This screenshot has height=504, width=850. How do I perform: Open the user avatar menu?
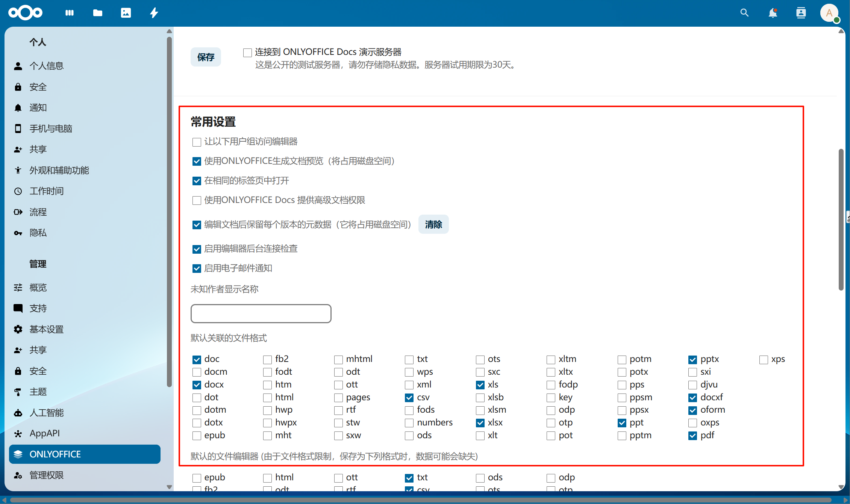pyautogui.click(x=829, y=13)
